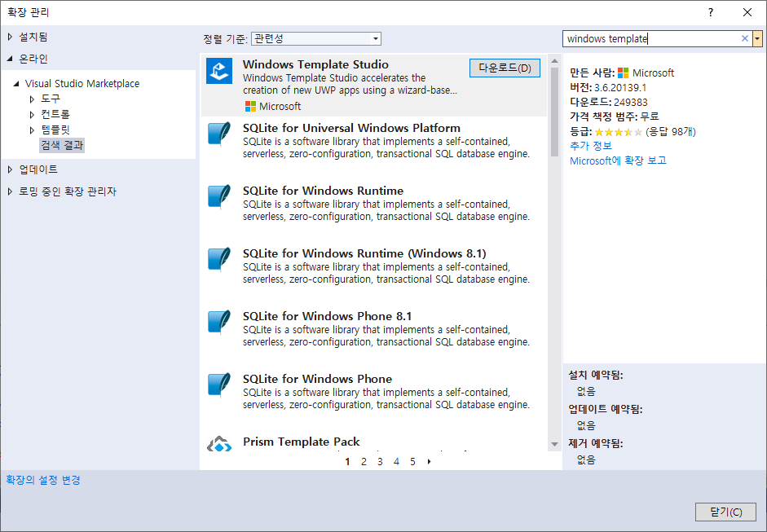The width and height of the screenshot is (767, 532).
Task: Select SQLite for Universal Windows Platform title
Action: click(351, 128)
